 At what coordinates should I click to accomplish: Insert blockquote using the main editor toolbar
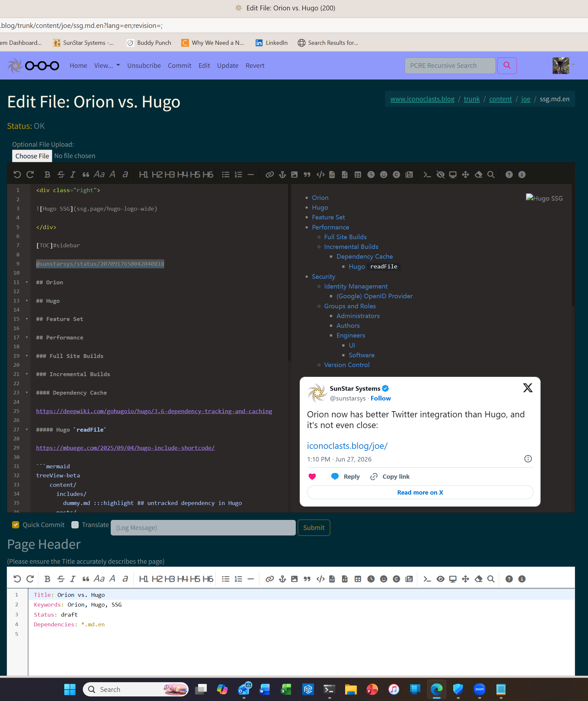pyautogui.click(x=86, y=175)
